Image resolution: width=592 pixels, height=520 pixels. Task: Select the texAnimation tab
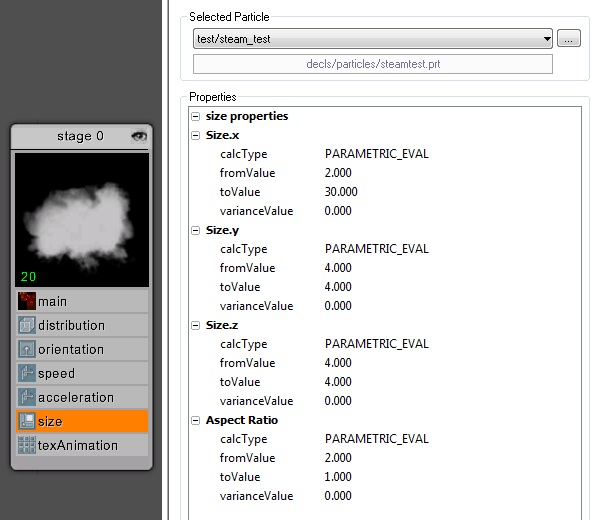coord(82,445)
